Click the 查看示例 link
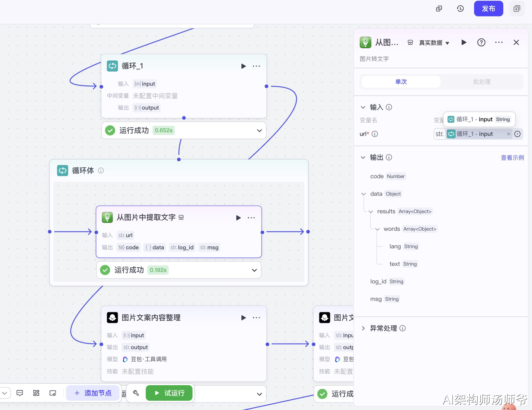The image size is (532, 410). coord(512,158)
